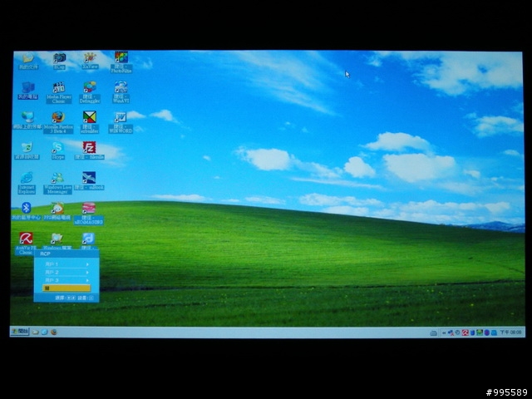Image resolution: width=532 pixels, height=399 pixels.
Task: Open the ezbuilder shortcut icon
Action: tap(90, 122)
